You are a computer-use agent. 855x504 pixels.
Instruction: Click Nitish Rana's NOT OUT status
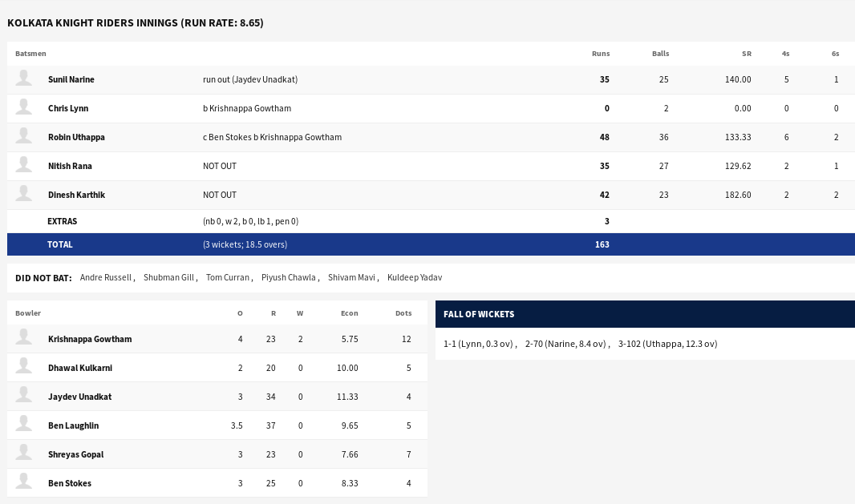220,166
